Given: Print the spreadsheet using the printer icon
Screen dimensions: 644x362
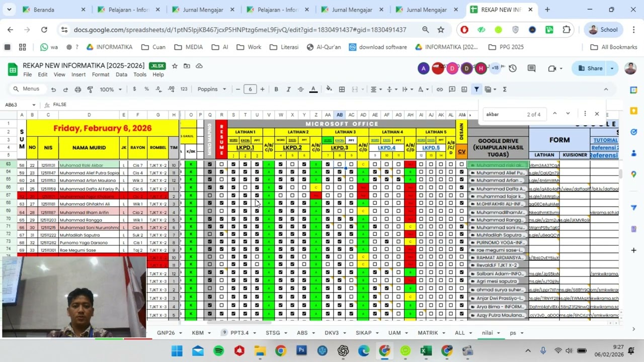Looking at the screenshot, I should [x=78, y=89].
